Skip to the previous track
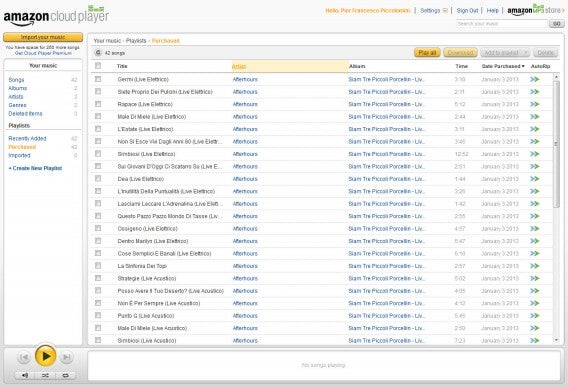 (x=24, y=358)
